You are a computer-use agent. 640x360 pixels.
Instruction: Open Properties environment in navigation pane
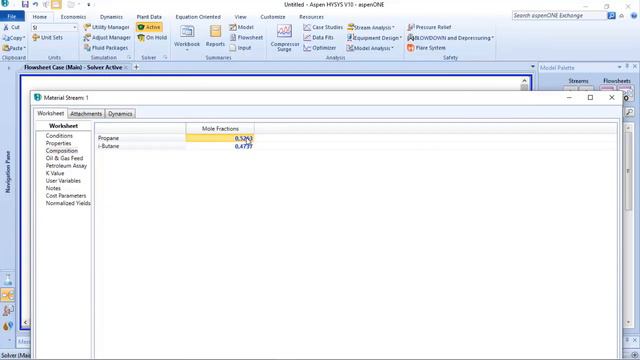click(8, 280)
